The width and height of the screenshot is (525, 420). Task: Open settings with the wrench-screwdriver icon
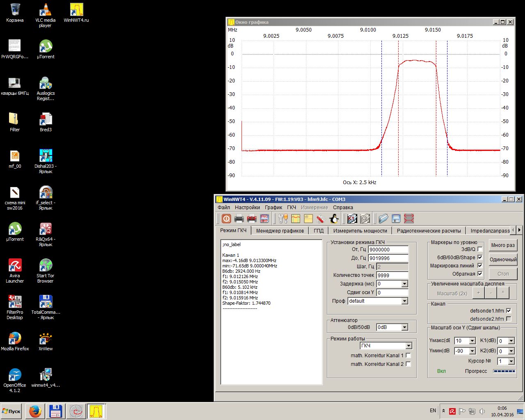(283, 219)
